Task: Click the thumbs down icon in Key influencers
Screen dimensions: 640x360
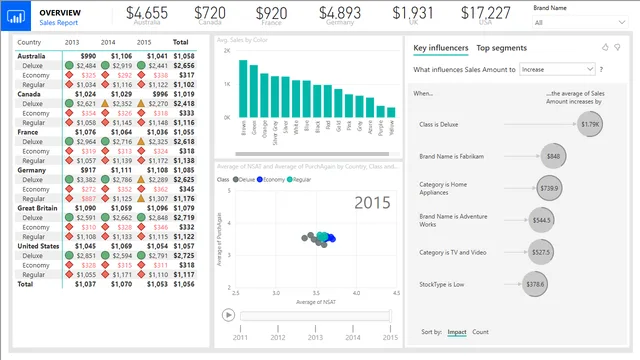Action: tap(618, 48)
